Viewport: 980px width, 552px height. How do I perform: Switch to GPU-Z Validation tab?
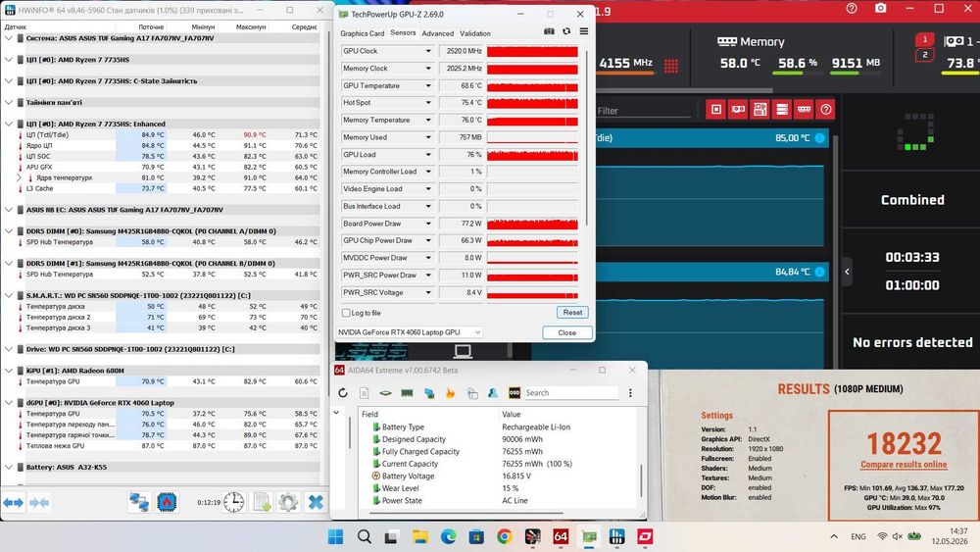click(x=475, y=33)
